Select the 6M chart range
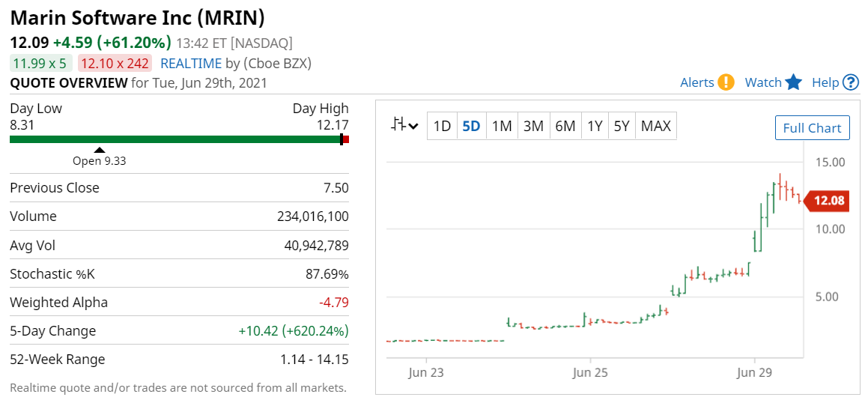The width and height of the screenshot is (868, 400). click(x=565, y=127)
